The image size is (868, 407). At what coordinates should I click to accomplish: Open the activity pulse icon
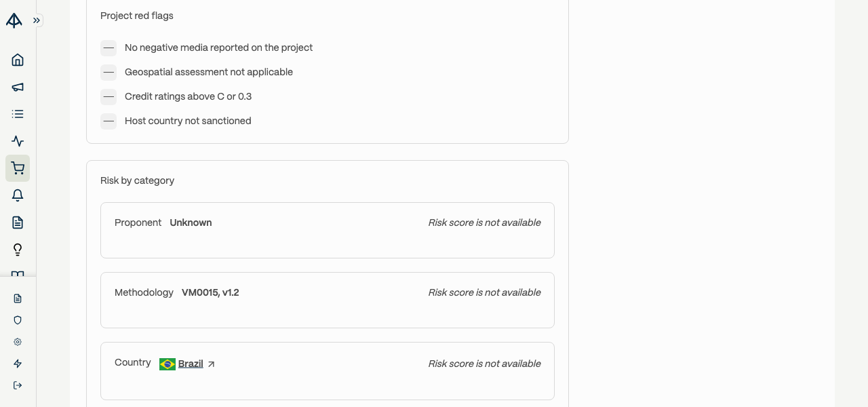click(x=18, y=141)
